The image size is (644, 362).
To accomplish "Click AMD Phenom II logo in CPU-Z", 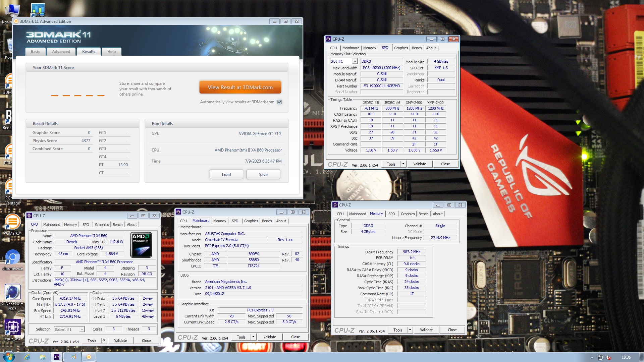I will tap(141, 245).
